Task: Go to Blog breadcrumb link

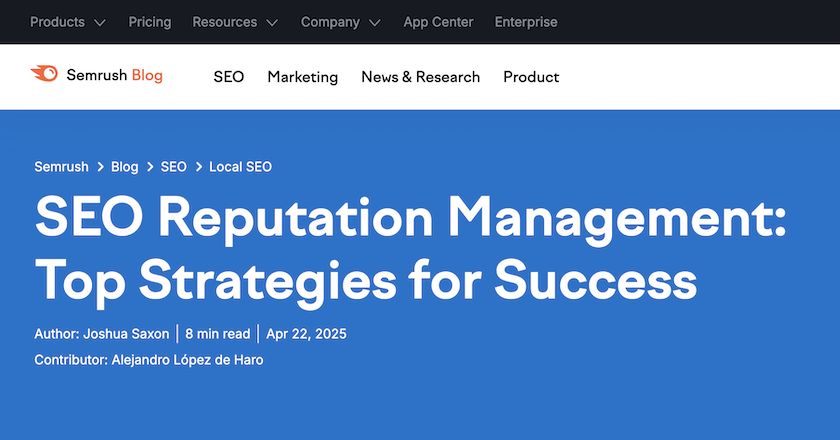Action: point(125,167)
